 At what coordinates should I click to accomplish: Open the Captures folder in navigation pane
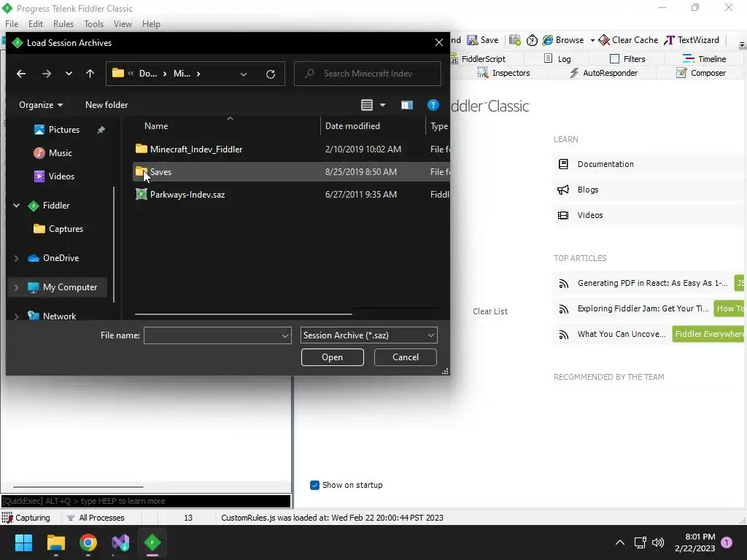pyautogui.click(x=66, y=228)
